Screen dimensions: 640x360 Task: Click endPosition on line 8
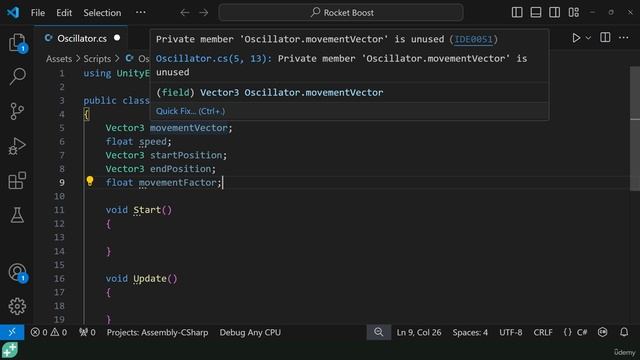(x=180, y=169)
